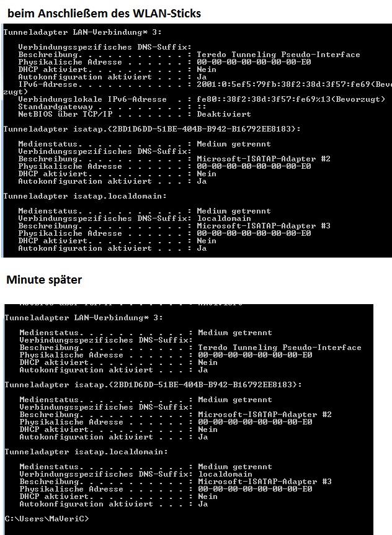
Task: Click the 'Minute später' heading
Action: 44,280
